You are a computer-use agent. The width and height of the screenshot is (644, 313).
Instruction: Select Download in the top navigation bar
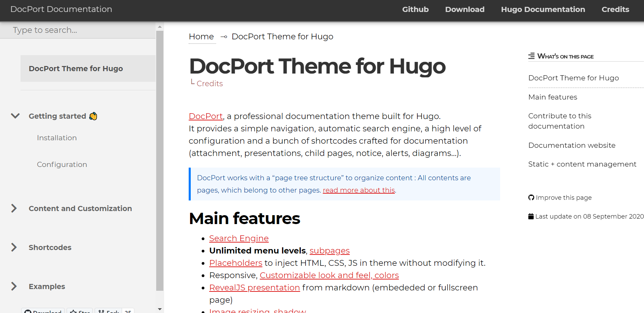click(465, 10)
